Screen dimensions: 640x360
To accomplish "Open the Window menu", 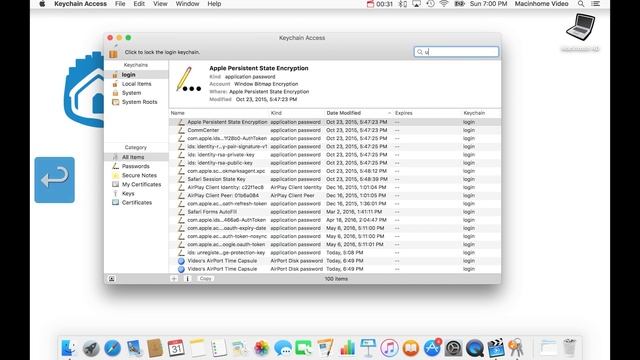I will 187,4.
